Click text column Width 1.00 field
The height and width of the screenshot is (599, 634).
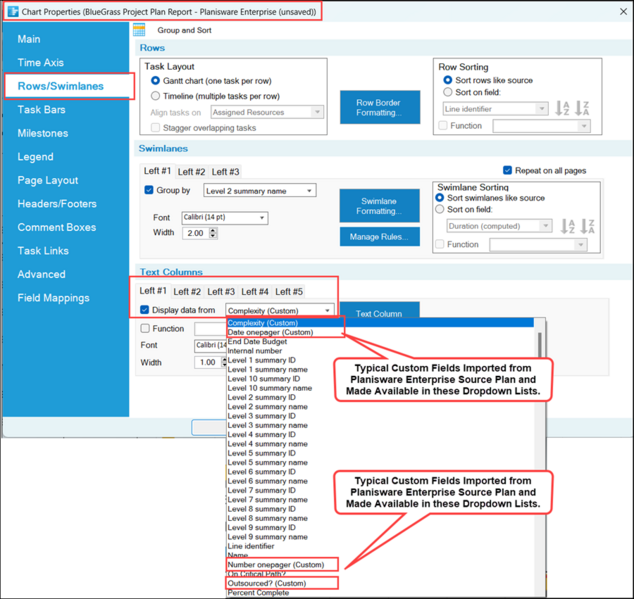point(209,362)
